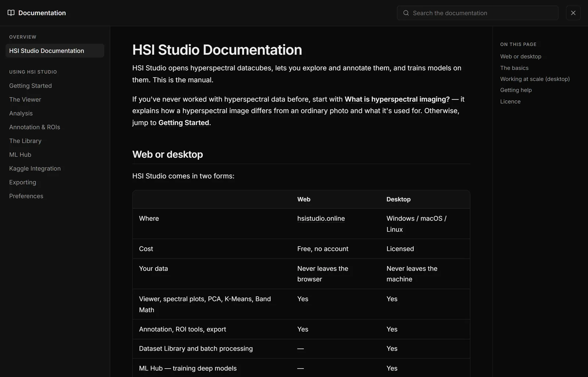
Task: Click the Viewer, spectral plots, PCA row label
Action: (205, 304)
